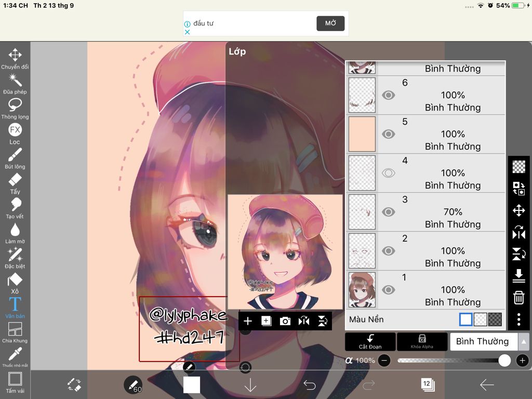This screenshot has height=399, width=532.
Task: Toggle visibility of layer 1
Action: 389,290
